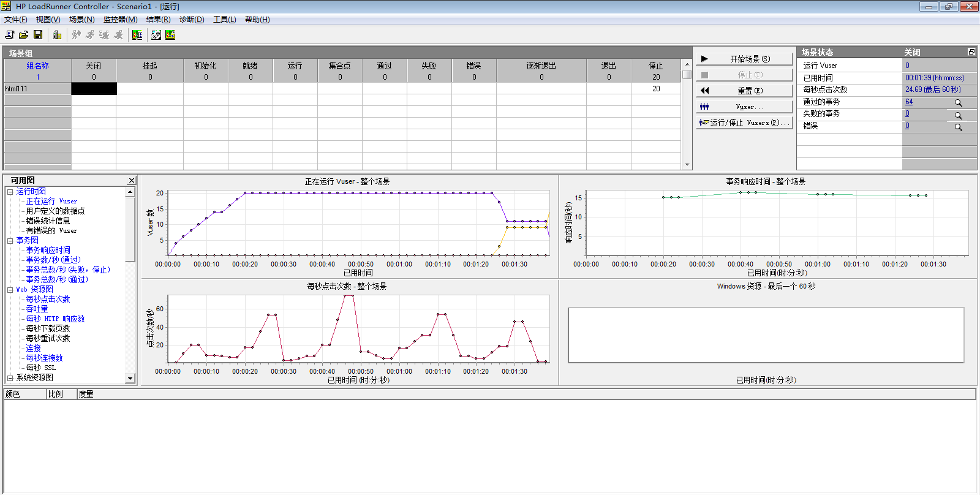Image resolution: width=980 pixels, height=495 pixels.
Task: Select 每秒重试次数 in graph tree
Action: point(48,338)
